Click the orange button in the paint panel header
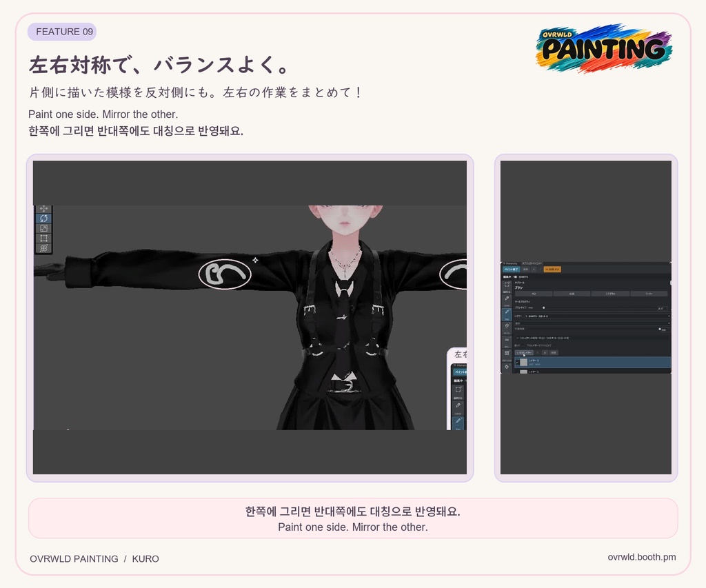This screenshot has width=706, height=588. 552,270
